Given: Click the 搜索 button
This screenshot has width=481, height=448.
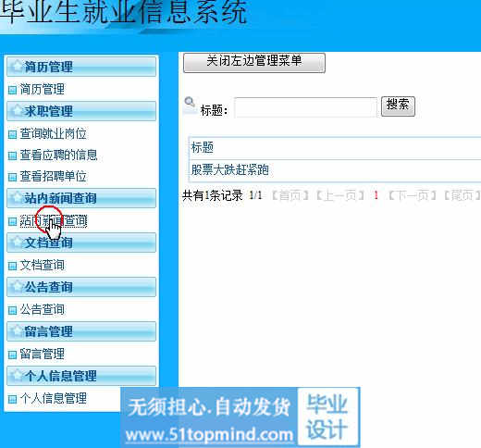Looking at the screenshot, I should (398, 106).
